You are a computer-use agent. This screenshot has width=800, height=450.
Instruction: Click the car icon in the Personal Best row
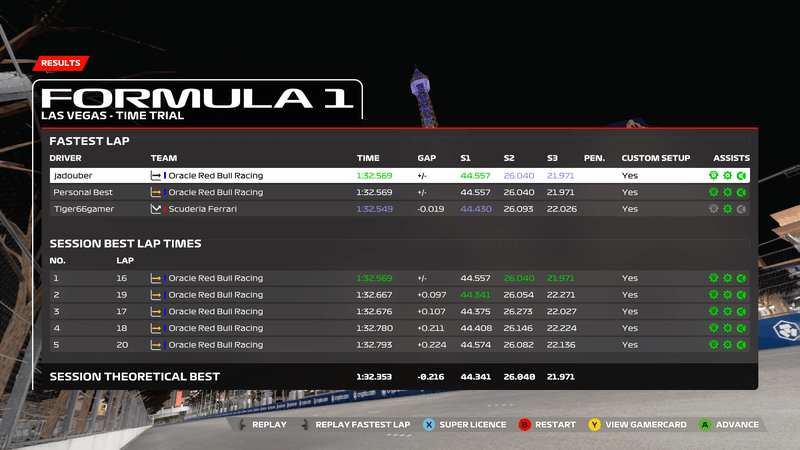point(156,192)
